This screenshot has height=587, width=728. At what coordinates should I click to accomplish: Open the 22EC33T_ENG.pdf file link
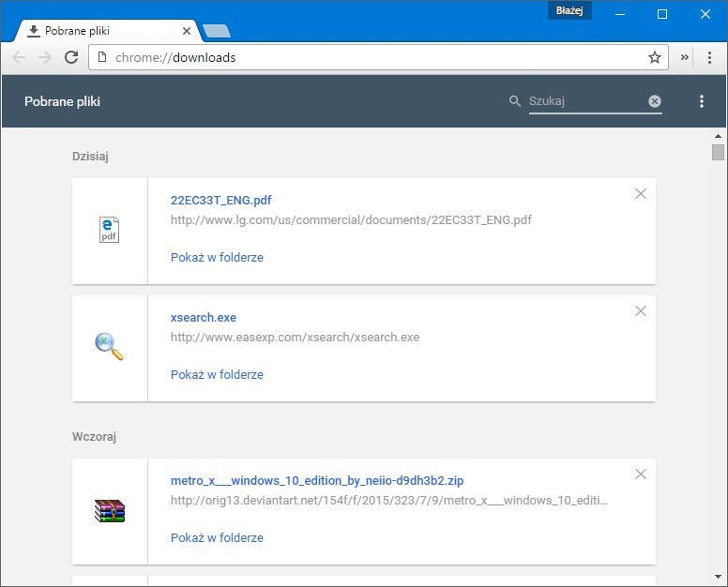click(221, 200)
